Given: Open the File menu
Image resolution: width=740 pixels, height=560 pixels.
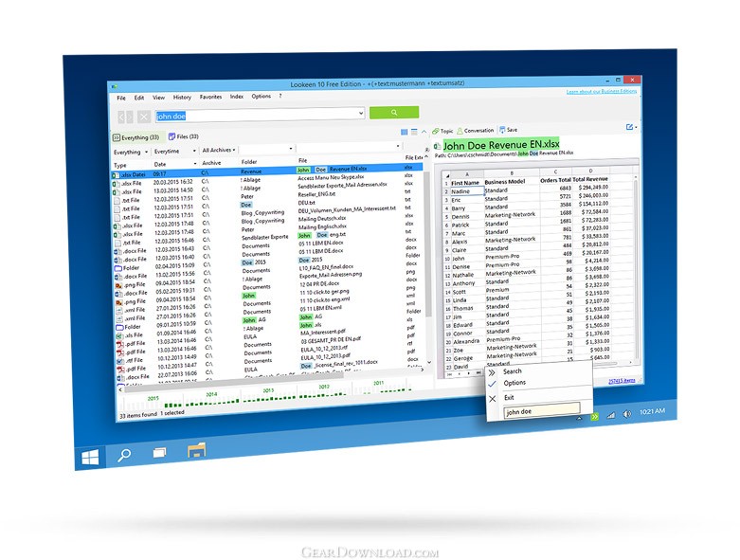Looking at the screenshot, I should 121,99.
